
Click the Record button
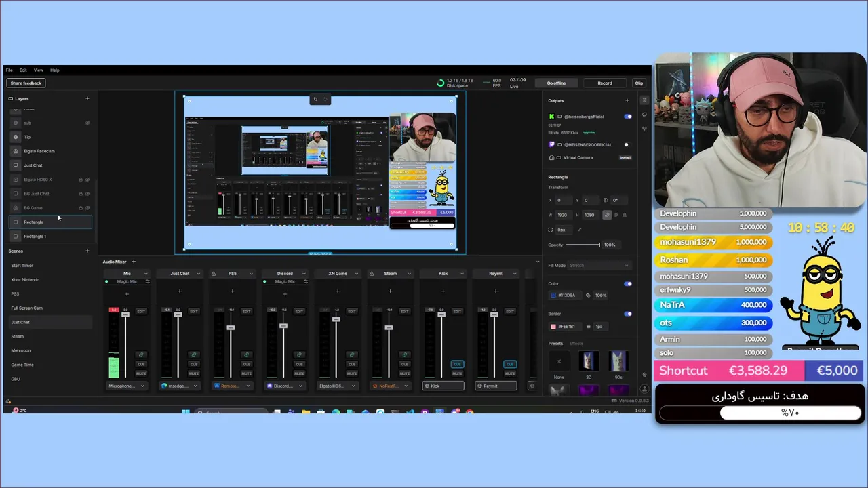click(x=604, y=83)
